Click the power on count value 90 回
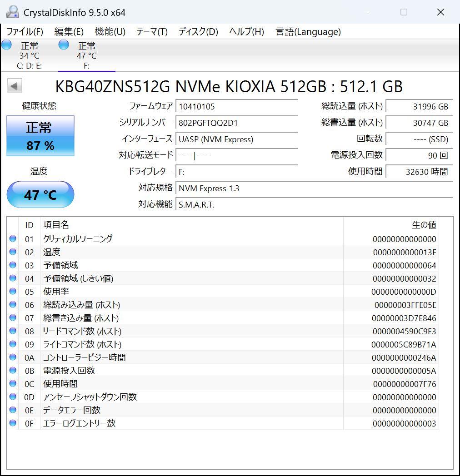460x476 pixels. tap(420, 156)
